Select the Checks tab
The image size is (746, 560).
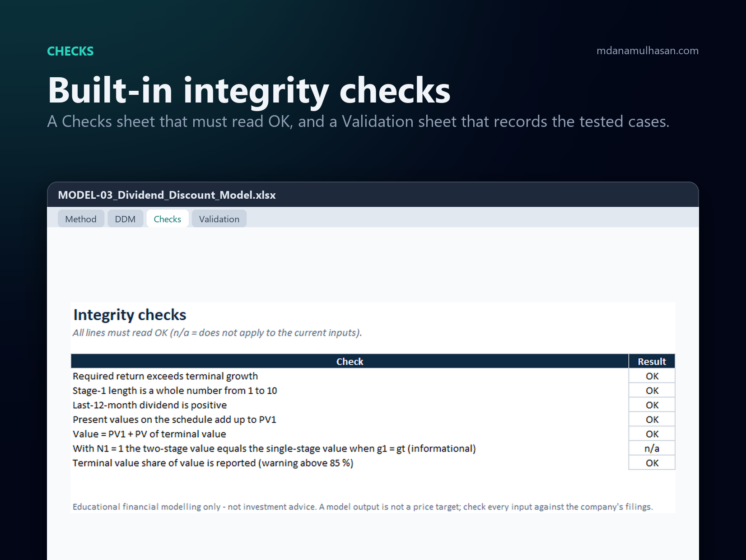[168, 219]
